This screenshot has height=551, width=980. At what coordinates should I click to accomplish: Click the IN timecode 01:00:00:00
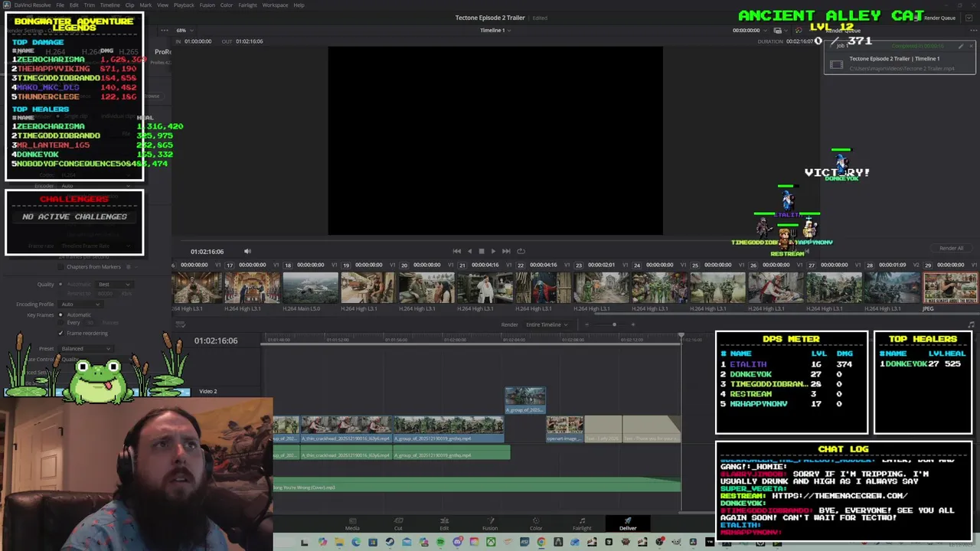[197, 41]
